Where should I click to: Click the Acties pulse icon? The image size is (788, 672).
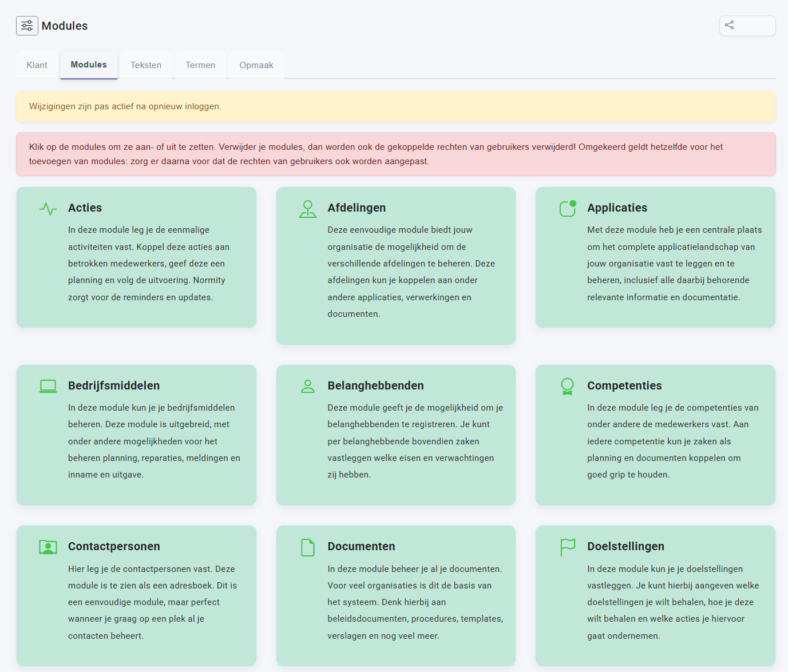[48, 209]
